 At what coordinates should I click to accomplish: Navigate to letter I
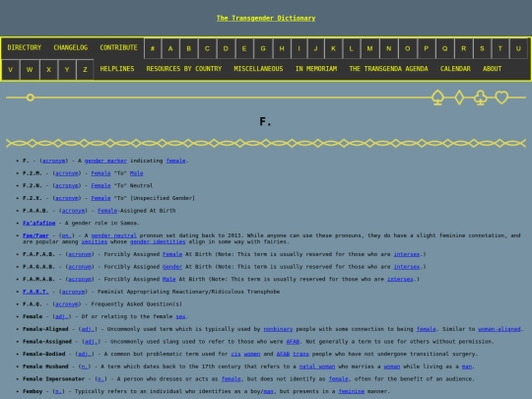(299, 48)
